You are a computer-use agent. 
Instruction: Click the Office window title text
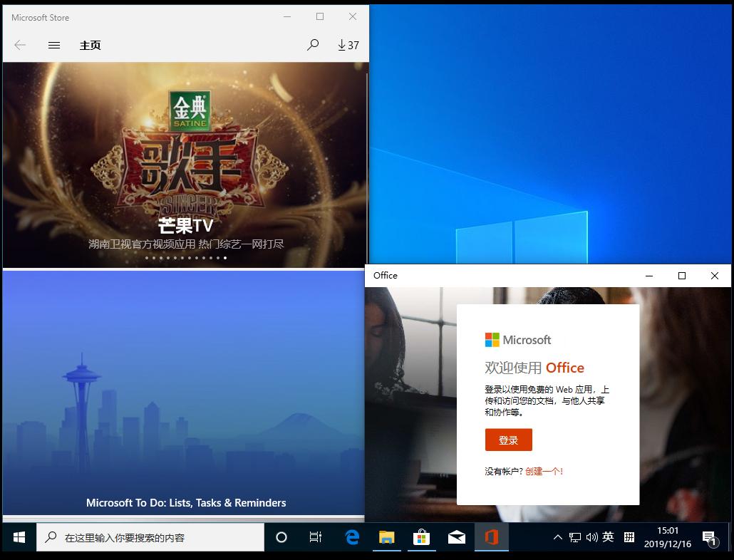pyautogui.click(x=386, y=276)
